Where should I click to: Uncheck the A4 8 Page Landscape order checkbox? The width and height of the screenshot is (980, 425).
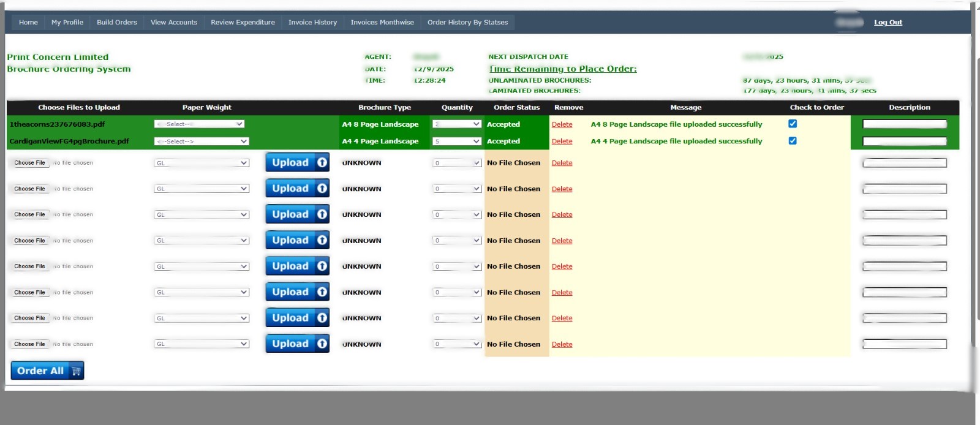click(793, 124)
